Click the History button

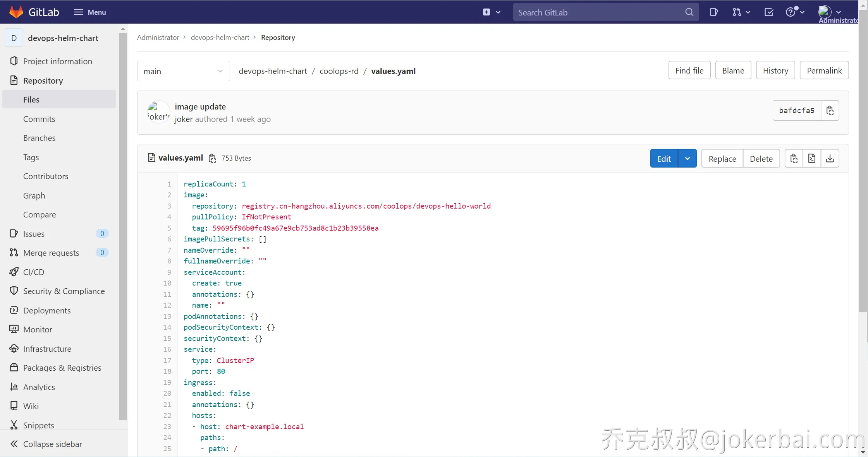coord(775,70)
